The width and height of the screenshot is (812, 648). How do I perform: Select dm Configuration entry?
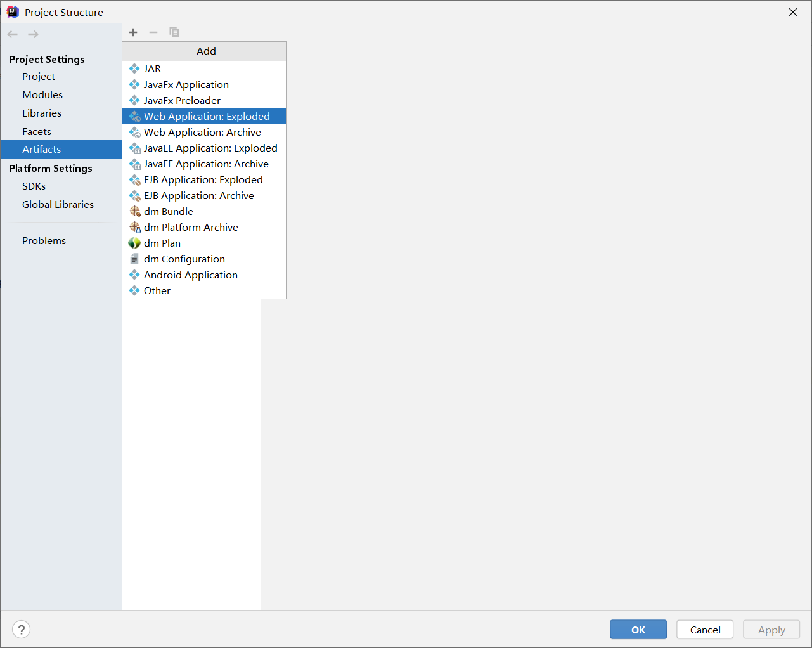(x=204, y=259)
